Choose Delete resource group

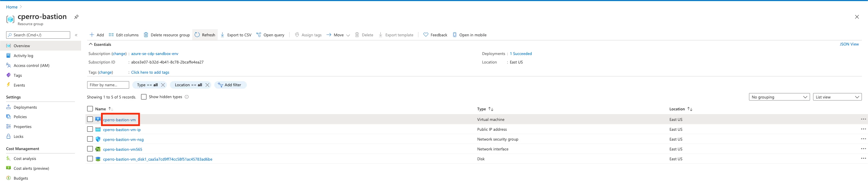pos(167,35)
